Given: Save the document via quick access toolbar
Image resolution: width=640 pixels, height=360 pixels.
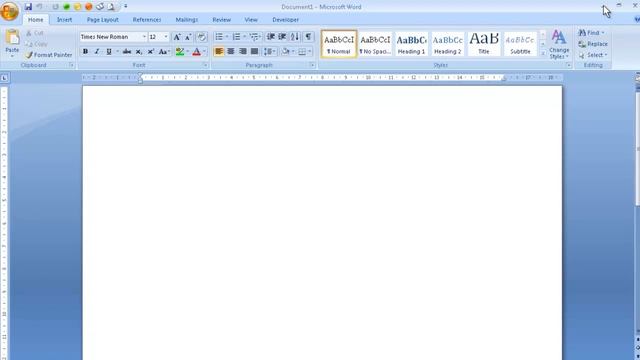Looking at the screenshot, I should click(28, 7).
